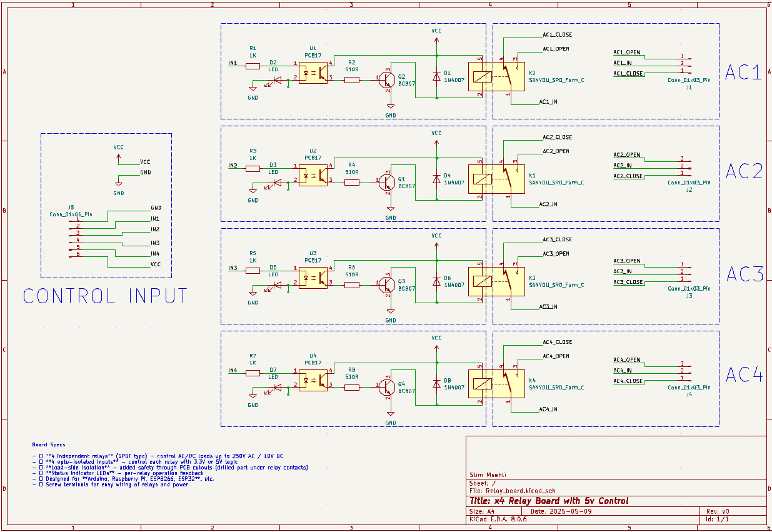Select the large AC2 block label
The image size is (772, 532).
click(744, 171)
